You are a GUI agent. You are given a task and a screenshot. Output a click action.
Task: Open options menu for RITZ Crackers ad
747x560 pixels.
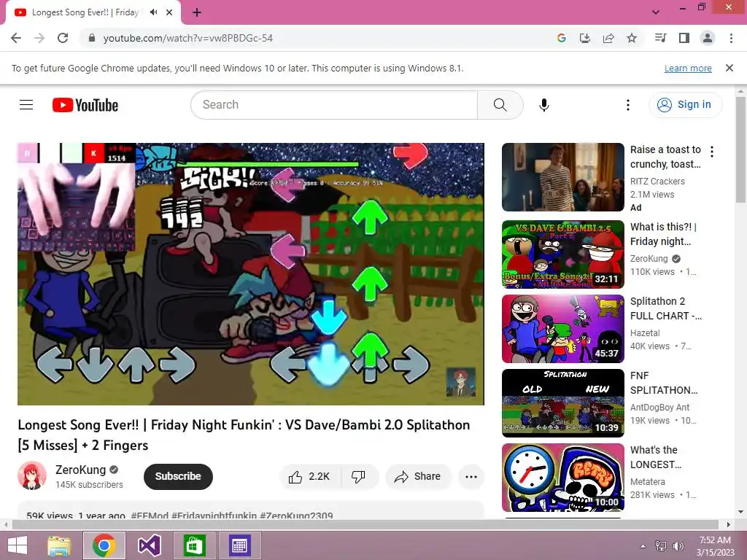coord(712,152)
